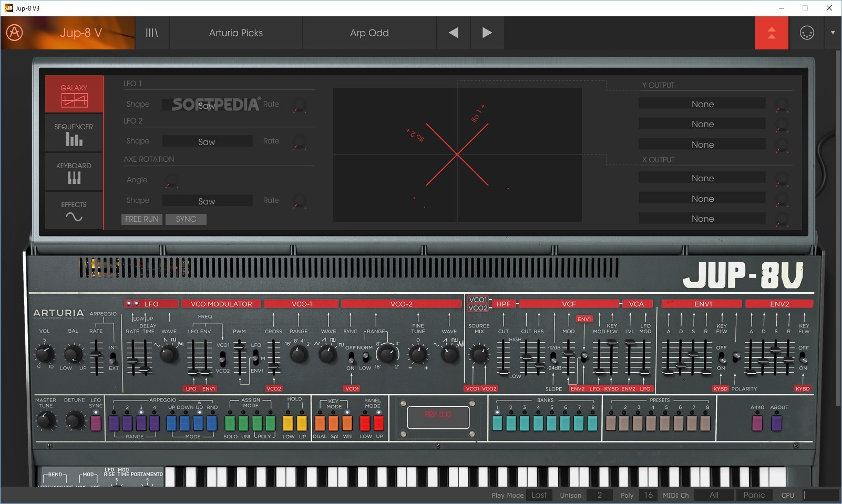The image size is (842, 504).
Task: Go to the next preset arrow
Action: tap(487, 33)
